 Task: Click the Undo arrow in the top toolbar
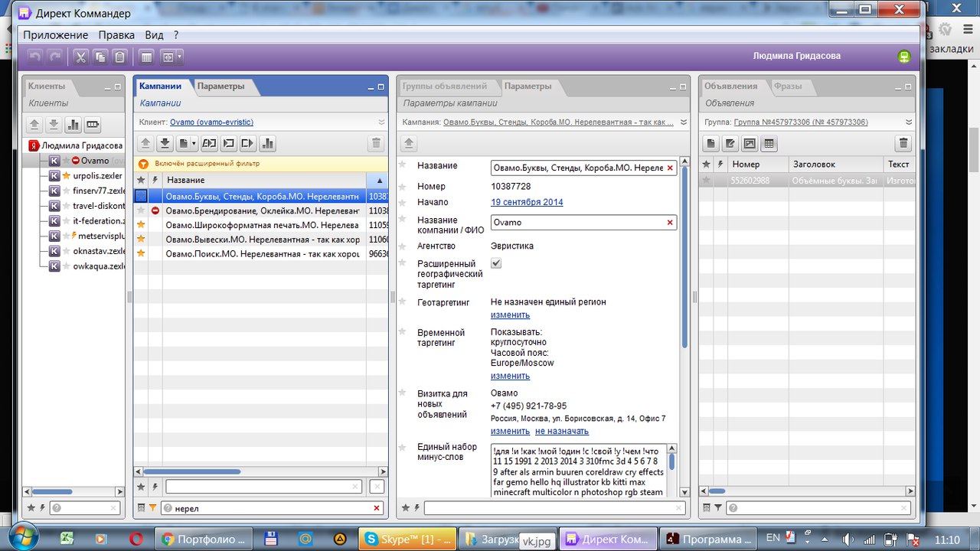[x=34, y=57]
